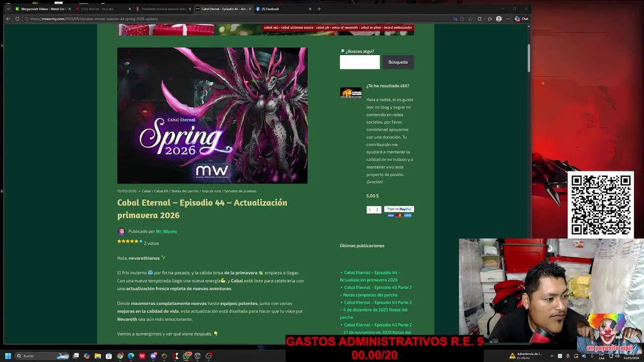Image resolution: width=644 pixels, height=362 pixels.
Task: Click the Pagar con PayPal button
Action: click(399, 209)
